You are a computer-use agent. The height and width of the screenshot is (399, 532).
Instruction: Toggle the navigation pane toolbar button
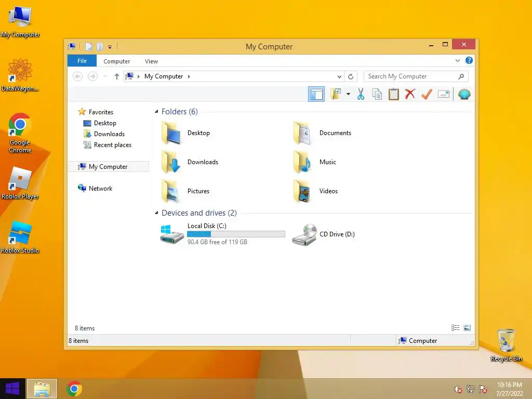(x=316, y=94)
